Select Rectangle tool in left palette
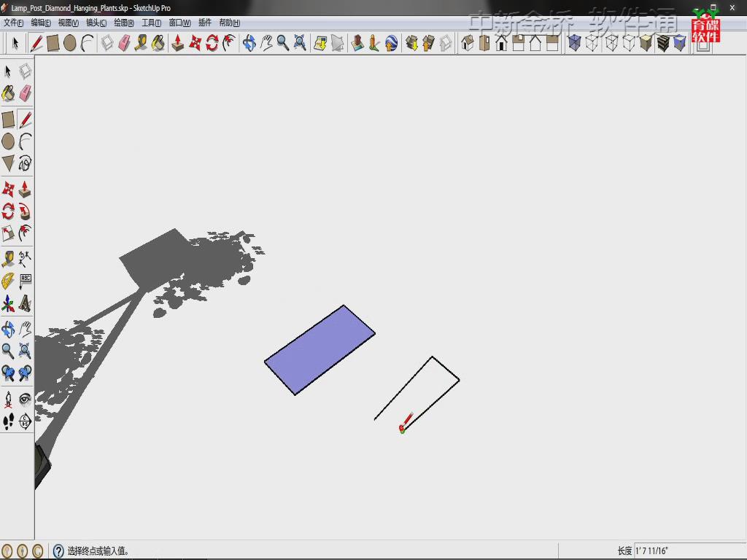 click(8, 120)
